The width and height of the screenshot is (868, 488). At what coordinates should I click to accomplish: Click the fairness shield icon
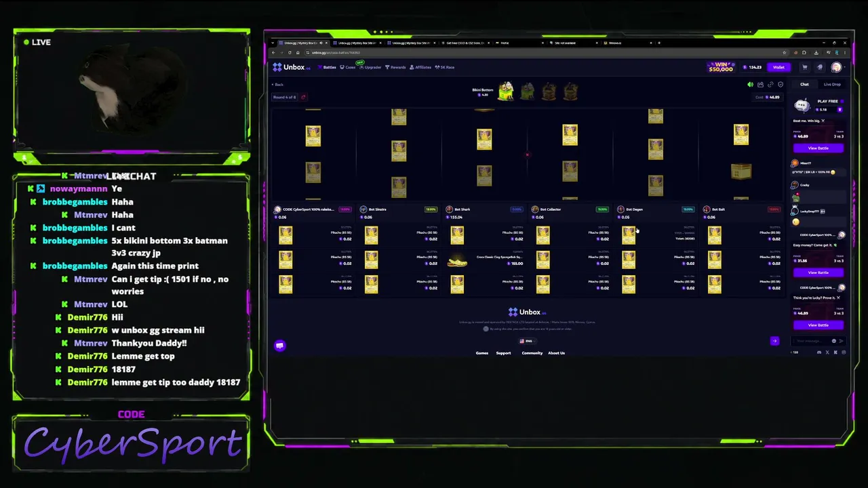click(x=781, y=85)
